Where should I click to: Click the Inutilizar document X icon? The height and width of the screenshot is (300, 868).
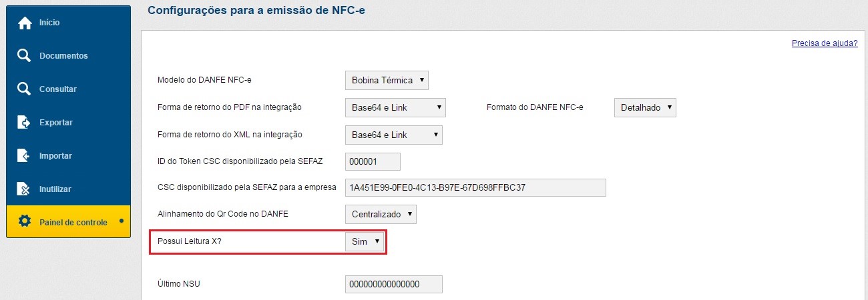pos(25,189)
